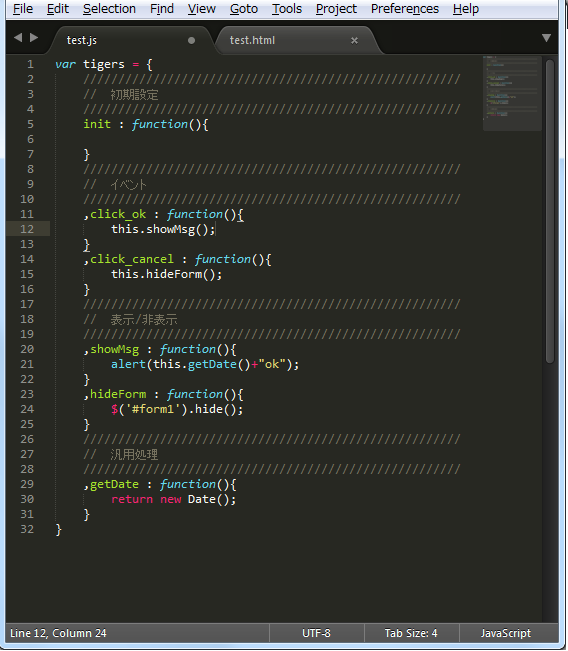The image size is (568, 651).
Task: Click '#form1' selector string
Action: point(153,409)
